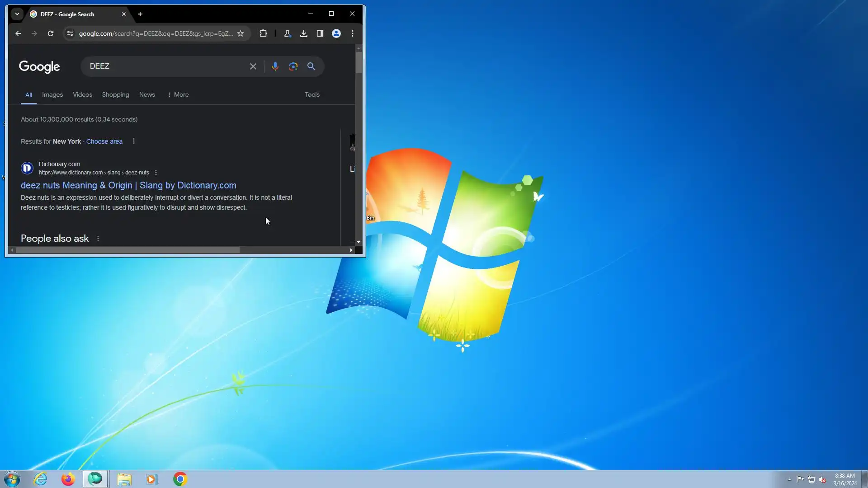Expand the More search filters menu

178,94
